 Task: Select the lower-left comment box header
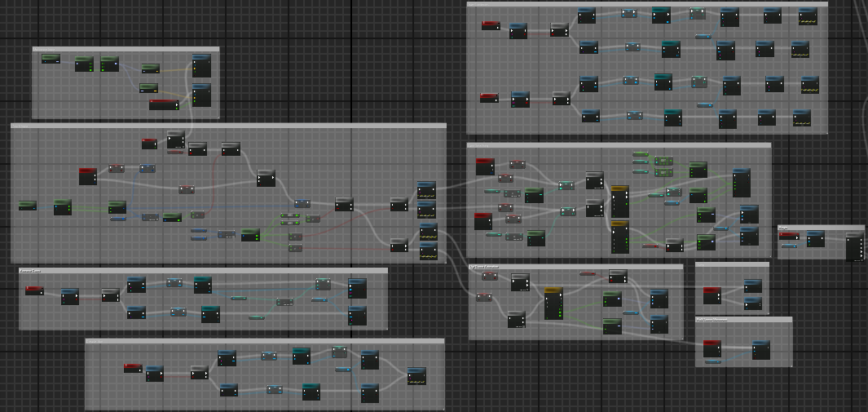point(203,270)
